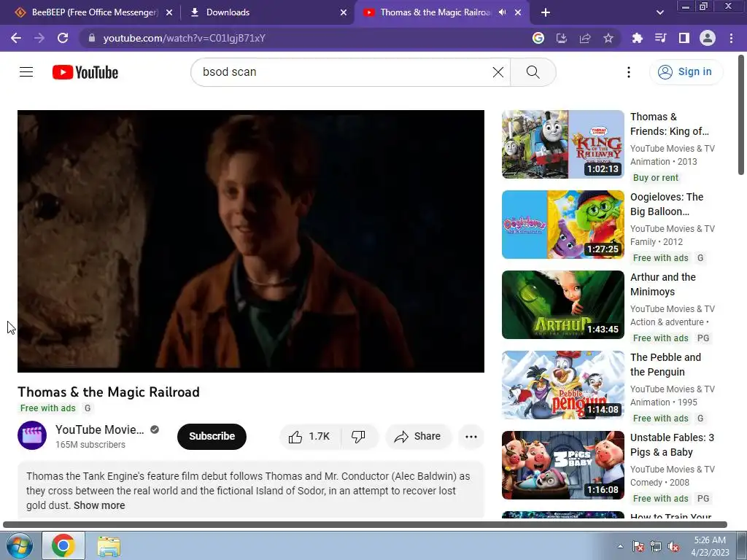This screenshot has height=560, width=747.
Task: Click the YouTube Movies channel name
Action: [99, 429]
